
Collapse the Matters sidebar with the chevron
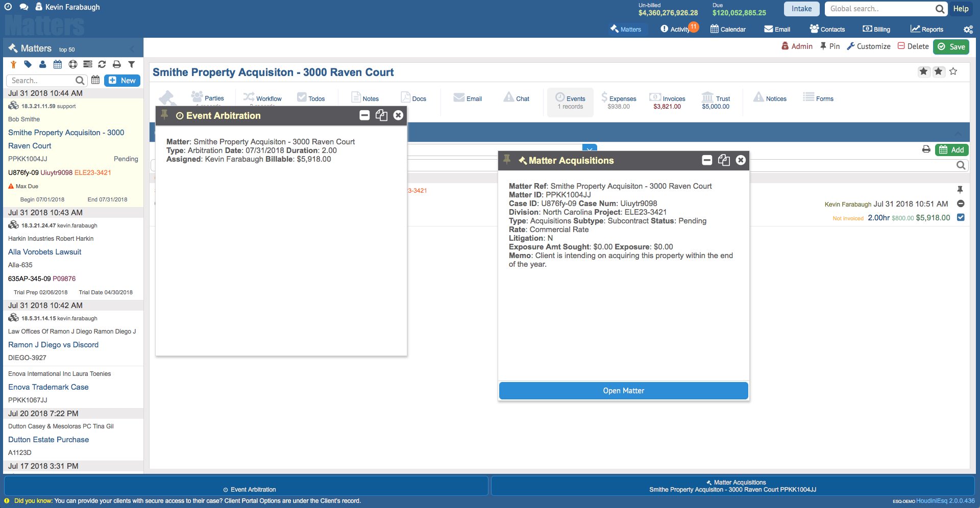[x=133, y=49]
